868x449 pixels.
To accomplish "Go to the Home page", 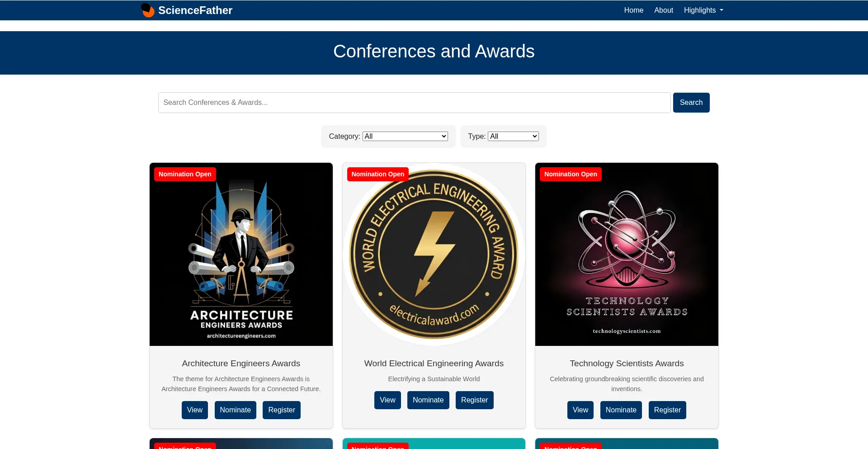I will click(633, 10).
